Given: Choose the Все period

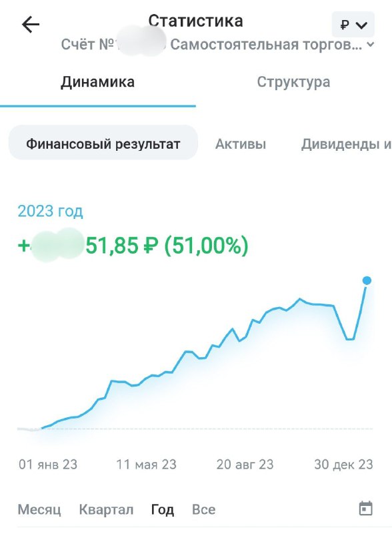Looking at the screenshot, I should [203, 509].
